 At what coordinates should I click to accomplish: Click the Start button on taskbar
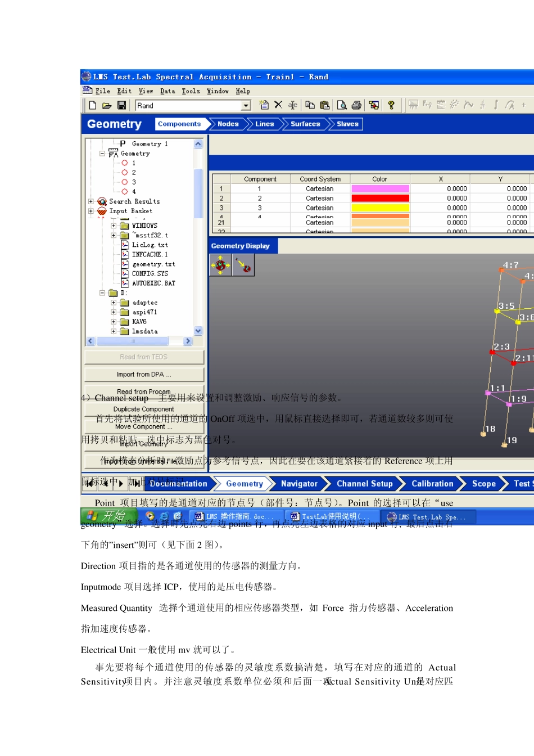[108, 515]
